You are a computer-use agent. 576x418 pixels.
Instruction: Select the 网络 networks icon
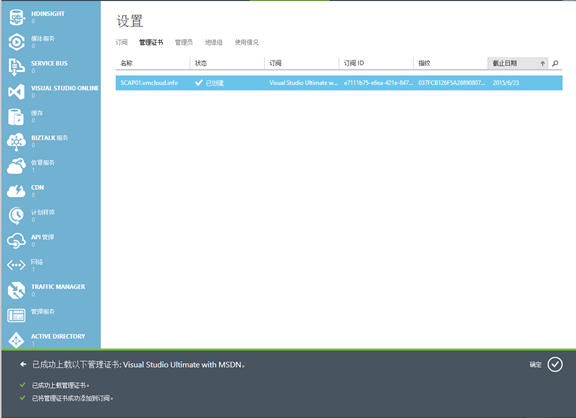click(x=16, y=265)
